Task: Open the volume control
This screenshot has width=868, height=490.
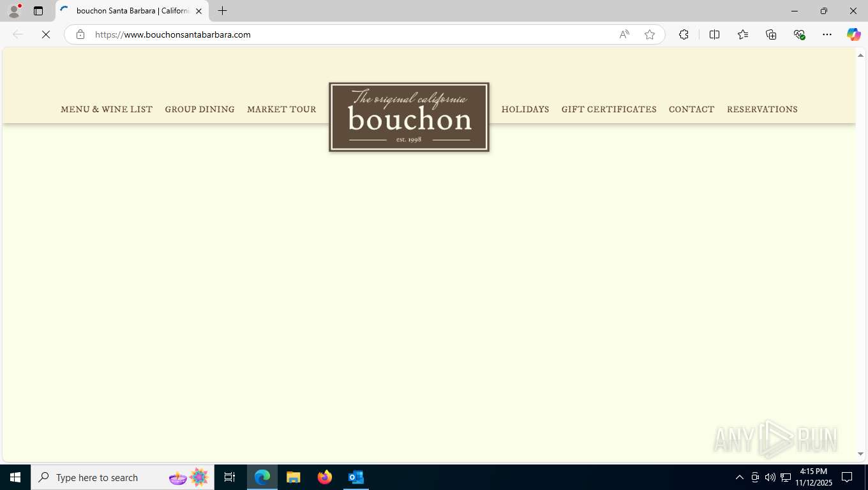Action: (770, 477)
